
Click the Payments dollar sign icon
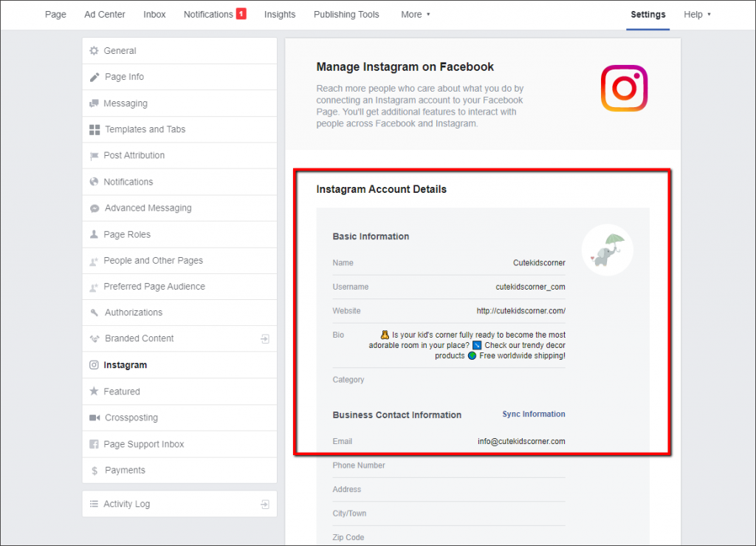tap(94, 471)
